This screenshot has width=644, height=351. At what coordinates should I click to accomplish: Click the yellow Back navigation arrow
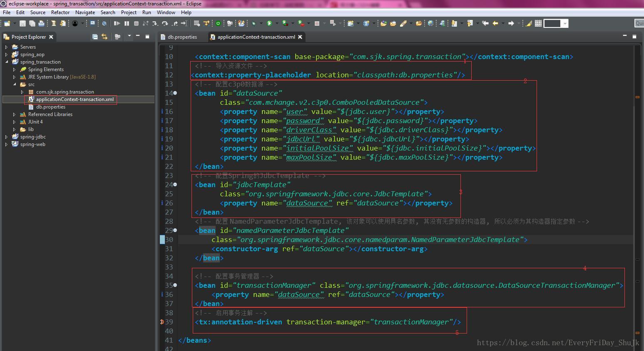[495, 23]
